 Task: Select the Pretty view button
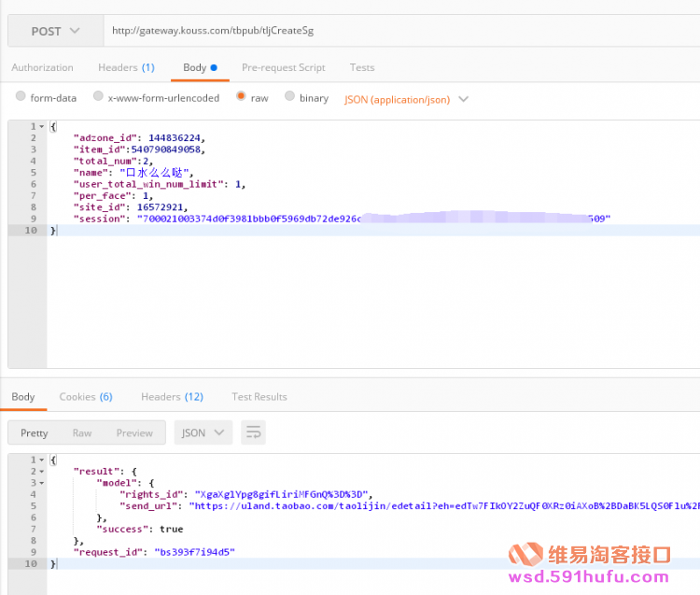pos(35,432)
